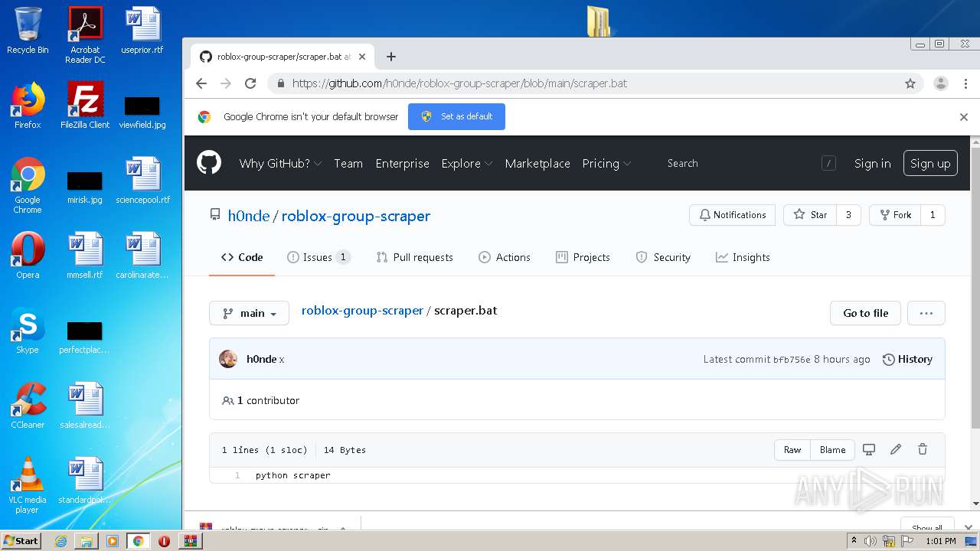Open Opera taskbar icon

coord(164,541)
